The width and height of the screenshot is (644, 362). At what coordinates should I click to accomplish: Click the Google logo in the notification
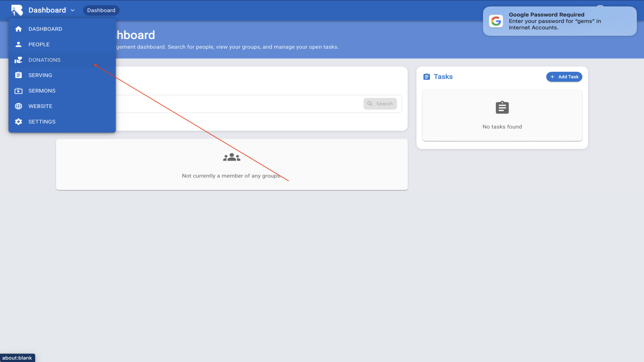pos(496,21)
